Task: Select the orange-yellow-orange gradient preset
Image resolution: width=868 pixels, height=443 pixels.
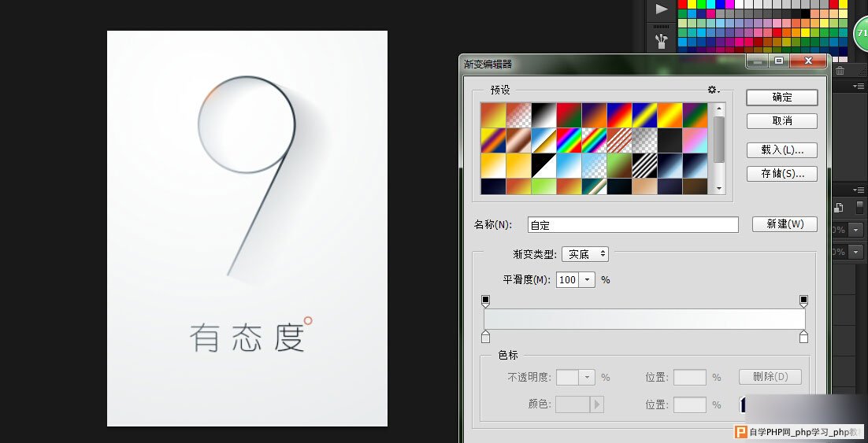Action: pos(670,115)
